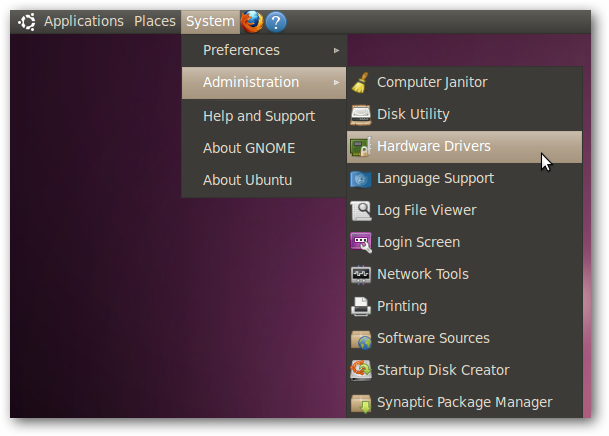Viewport: 609px width, 436px height.
Task: Click the Network Tools monitor icon
Action: click(361, 275)
